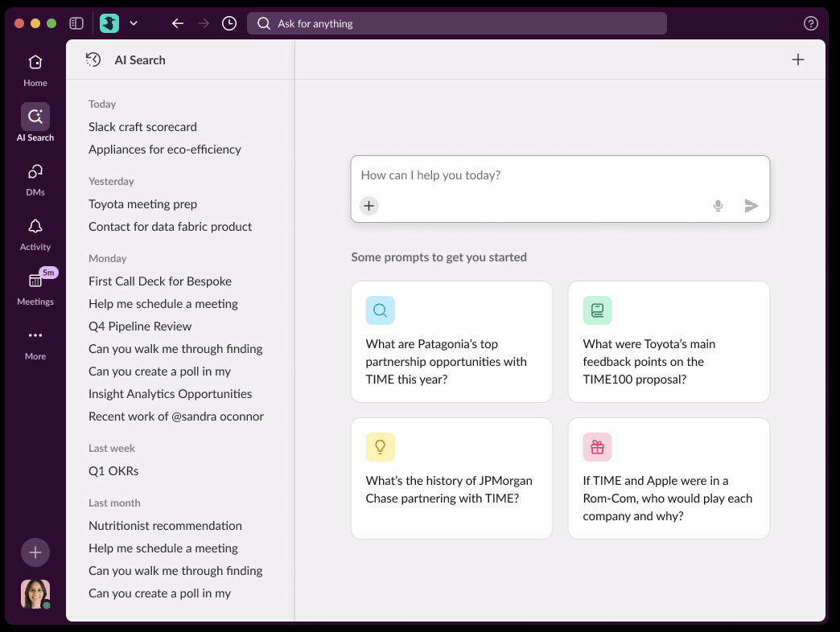Screen dimensions: 840x632
Task: Open 'Contact for data fabric product'
Action: pos(170,227)
